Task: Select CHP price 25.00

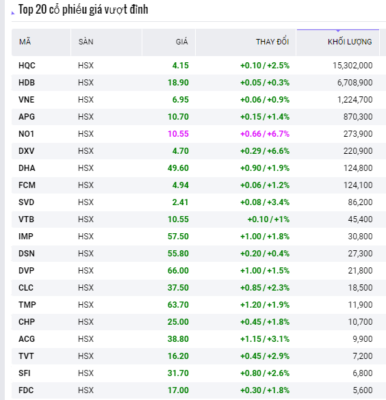Action: (178, 322)
